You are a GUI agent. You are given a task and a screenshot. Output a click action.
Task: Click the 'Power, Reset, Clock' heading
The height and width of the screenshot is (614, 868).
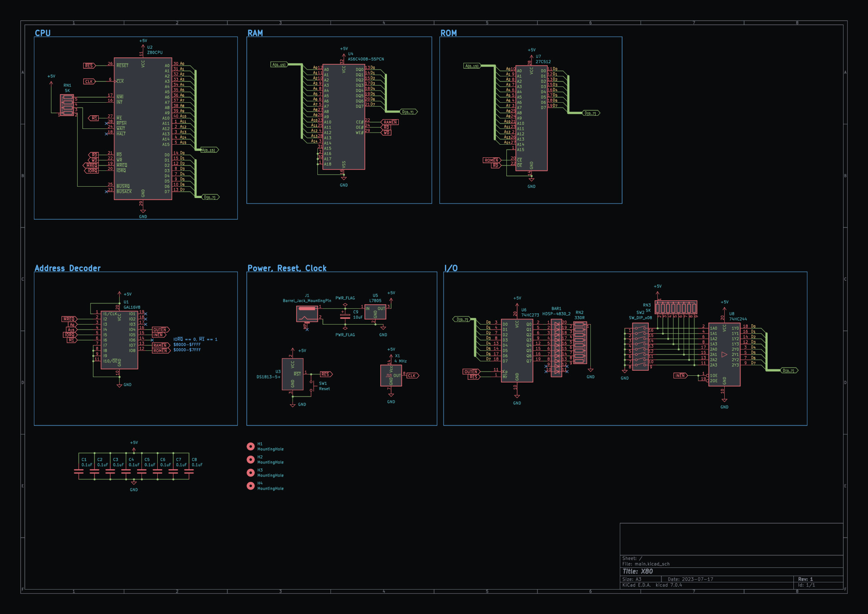[287, 268]
